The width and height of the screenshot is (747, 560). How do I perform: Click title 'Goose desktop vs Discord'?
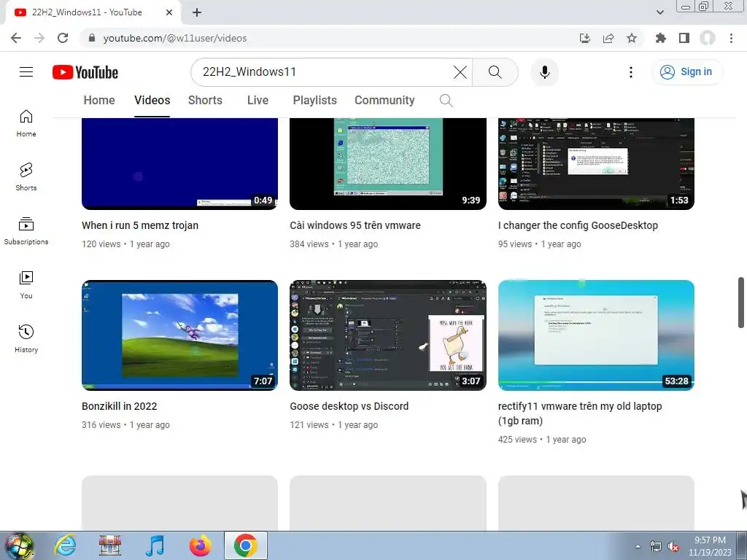click(x=349, y=407)
